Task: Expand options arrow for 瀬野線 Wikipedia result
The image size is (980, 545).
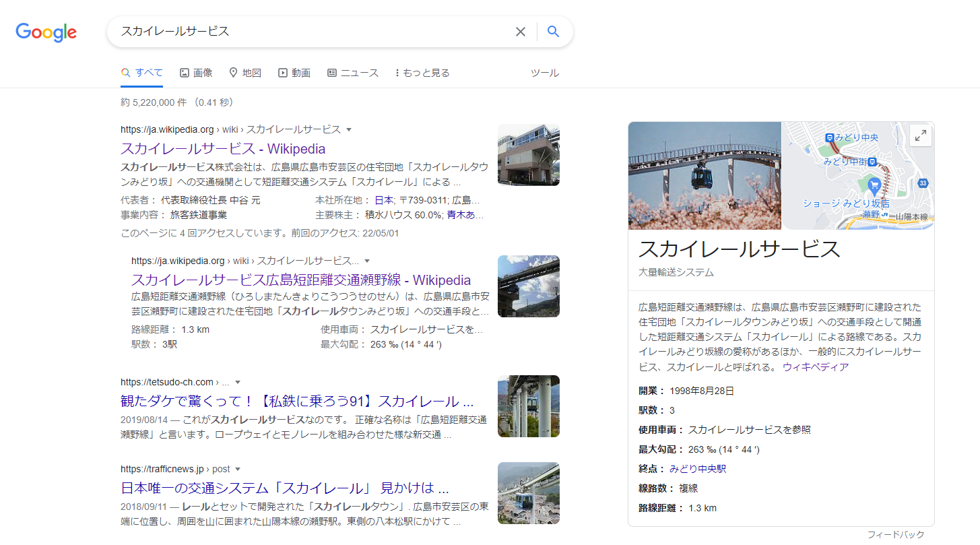Action: [367, 261]
